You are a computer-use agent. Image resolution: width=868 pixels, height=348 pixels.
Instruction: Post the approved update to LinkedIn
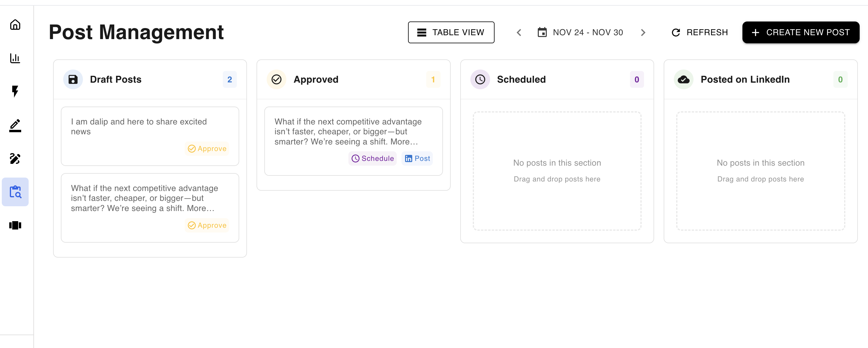pos(417,158)
